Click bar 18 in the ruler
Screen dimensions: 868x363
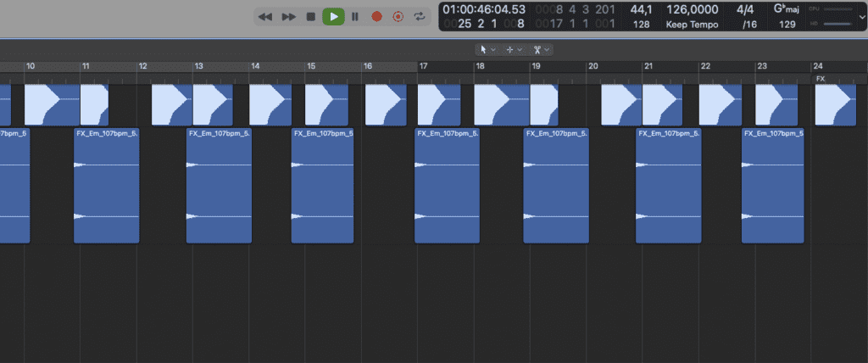pos(480,66)
